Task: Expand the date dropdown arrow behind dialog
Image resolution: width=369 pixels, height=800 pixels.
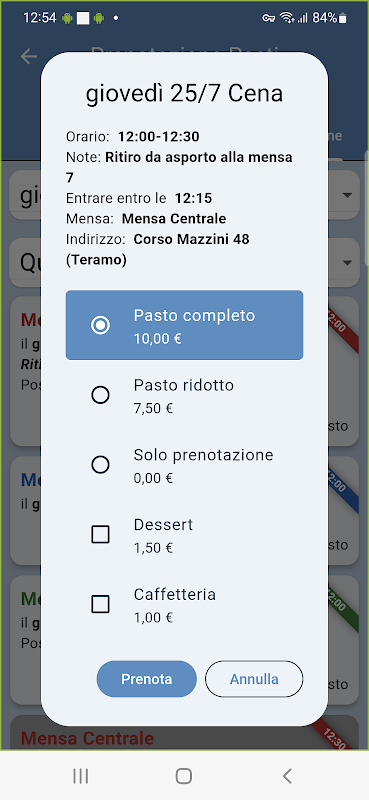Action: pyautogui.click(x=348, y=195)
